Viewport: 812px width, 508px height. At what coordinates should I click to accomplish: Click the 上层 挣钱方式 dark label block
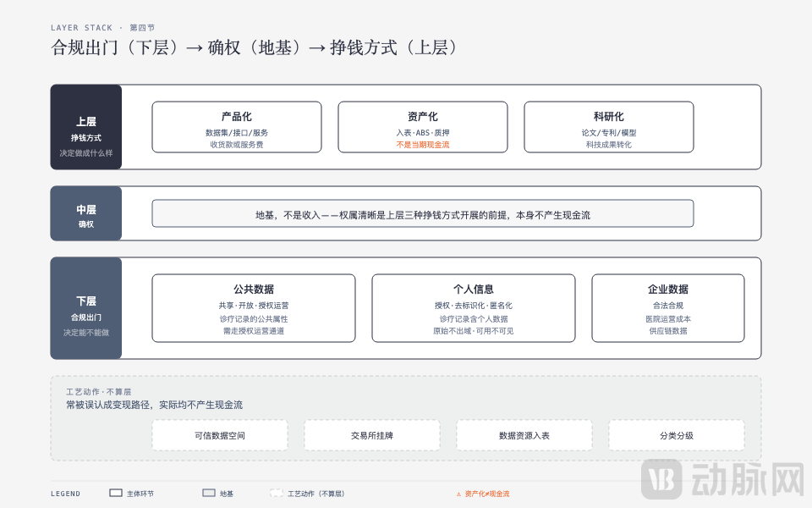click(x=86, y=127)
